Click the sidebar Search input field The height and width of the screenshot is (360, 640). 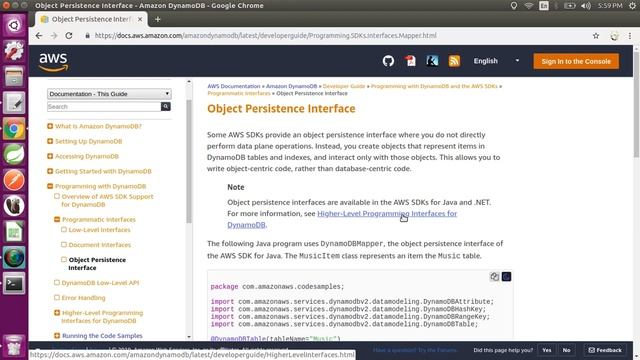(x=104, y=107)
